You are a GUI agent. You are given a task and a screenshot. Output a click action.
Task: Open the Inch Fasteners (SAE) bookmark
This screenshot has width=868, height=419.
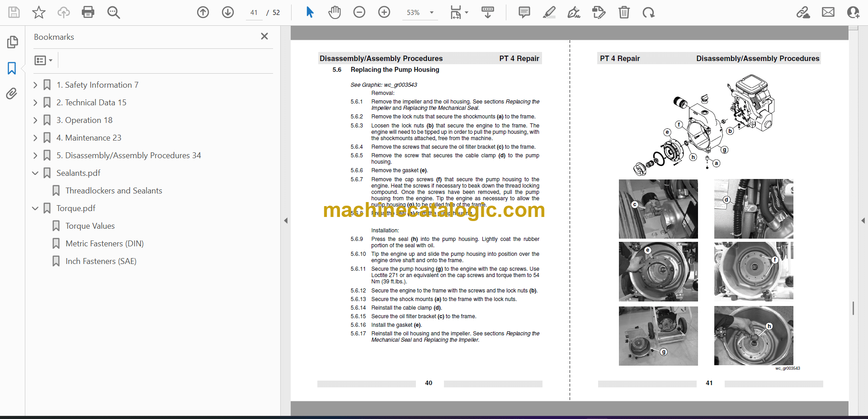[101, 261]
